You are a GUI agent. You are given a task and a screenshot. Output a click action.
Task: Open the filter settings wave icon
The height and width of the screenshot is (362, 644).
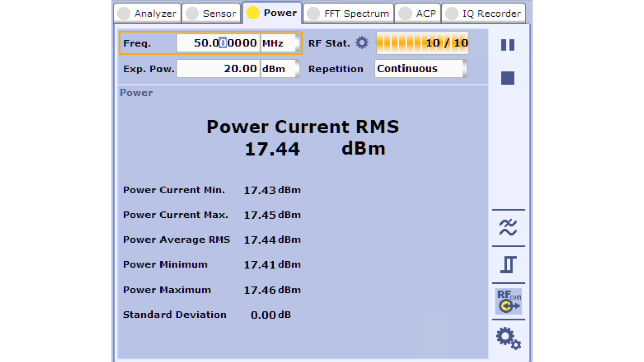point(508,228)
